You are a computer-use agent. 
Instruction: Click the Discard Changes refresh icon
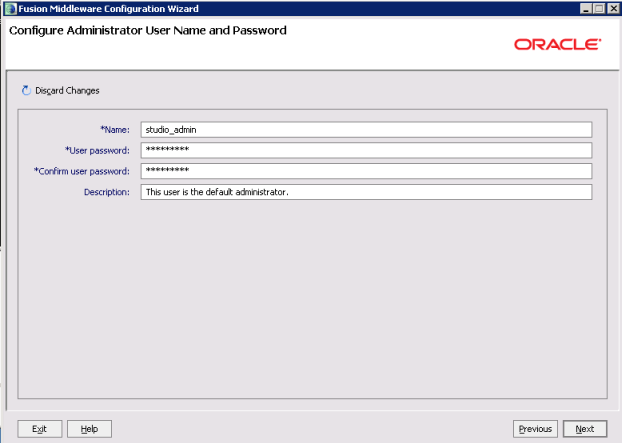26,90
